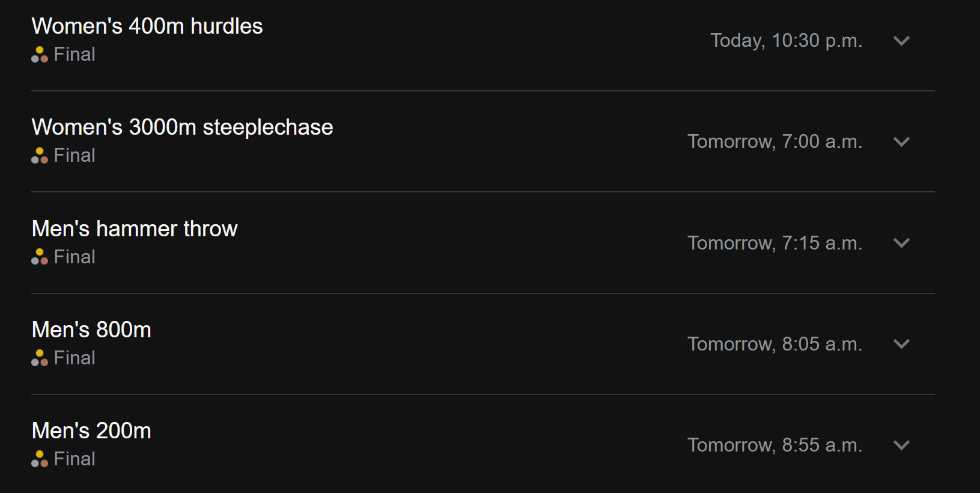Click the Tomorrow, 8:55 a.m. time
This screenshot has width=980, height=493.
(x=775, y=445)
